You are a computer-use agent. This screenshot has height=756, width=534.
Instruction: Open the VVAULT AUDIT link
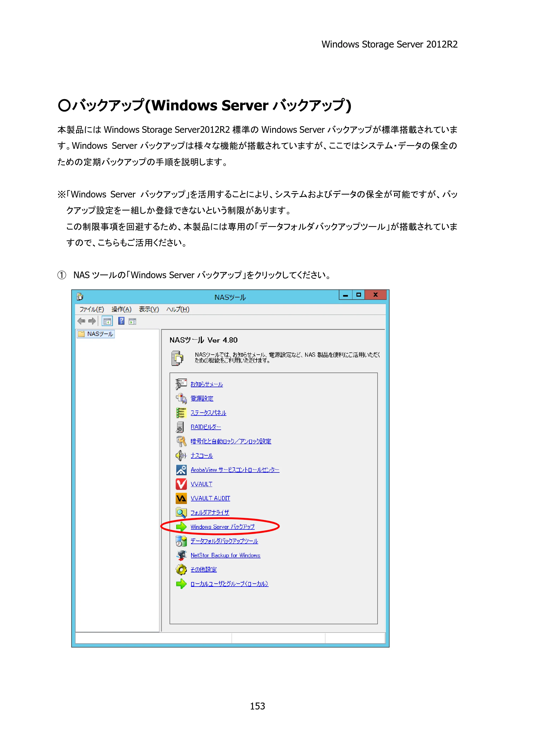point(210,498)
